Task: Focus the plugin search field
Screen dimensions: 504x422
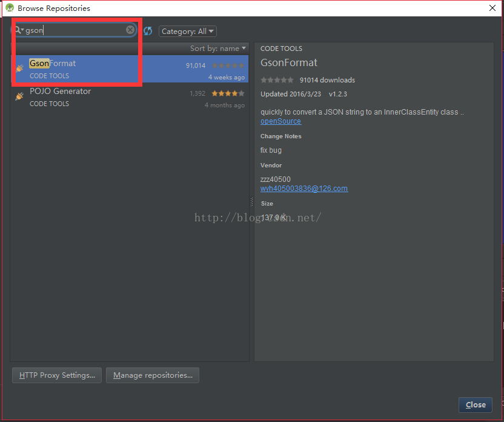Action: [76, 30]
